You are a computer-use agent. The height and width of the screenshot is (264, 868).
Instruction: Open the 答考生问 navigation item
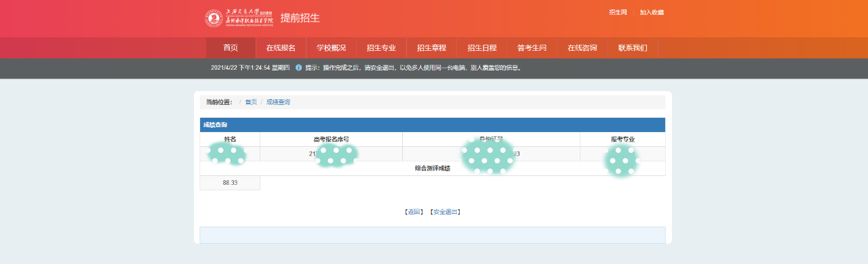point(532,48)
